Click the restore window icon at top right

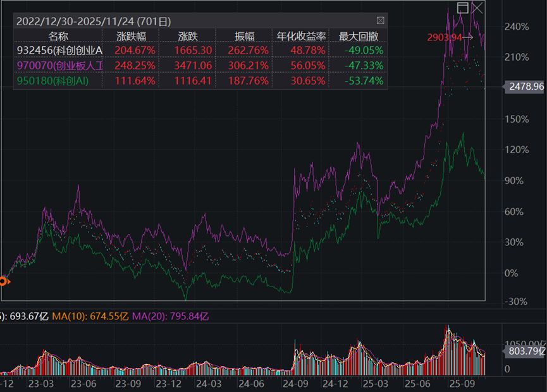(x=463, y=8)
